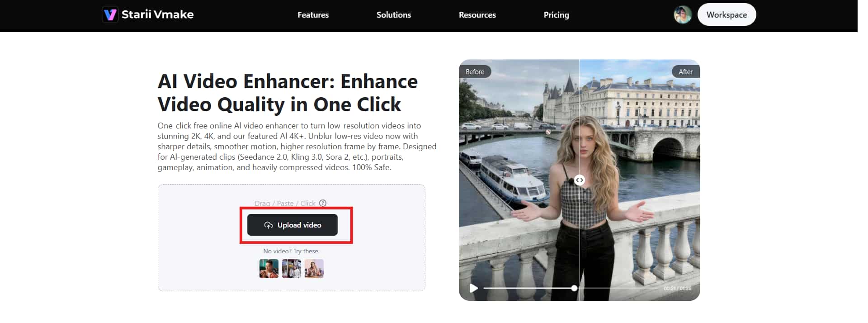Open the Solutions menu

[x=394, y=15]
